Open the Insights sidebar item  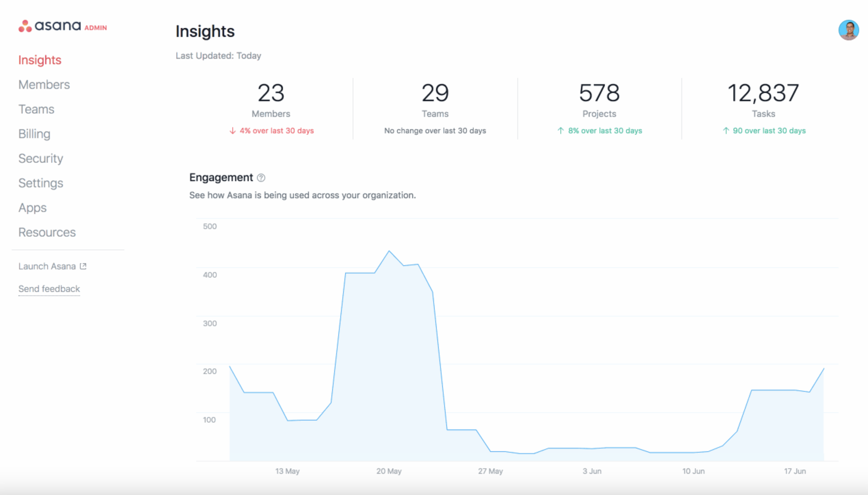40,60
